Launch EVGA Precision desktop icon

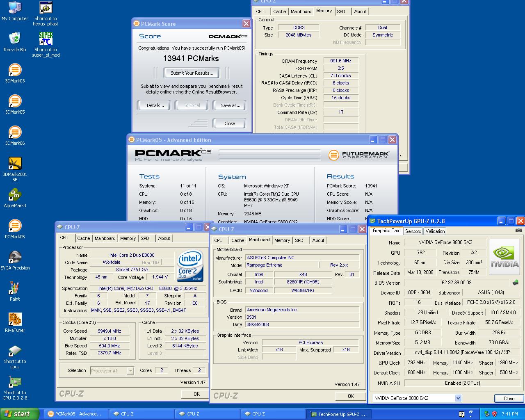point(15,260)
